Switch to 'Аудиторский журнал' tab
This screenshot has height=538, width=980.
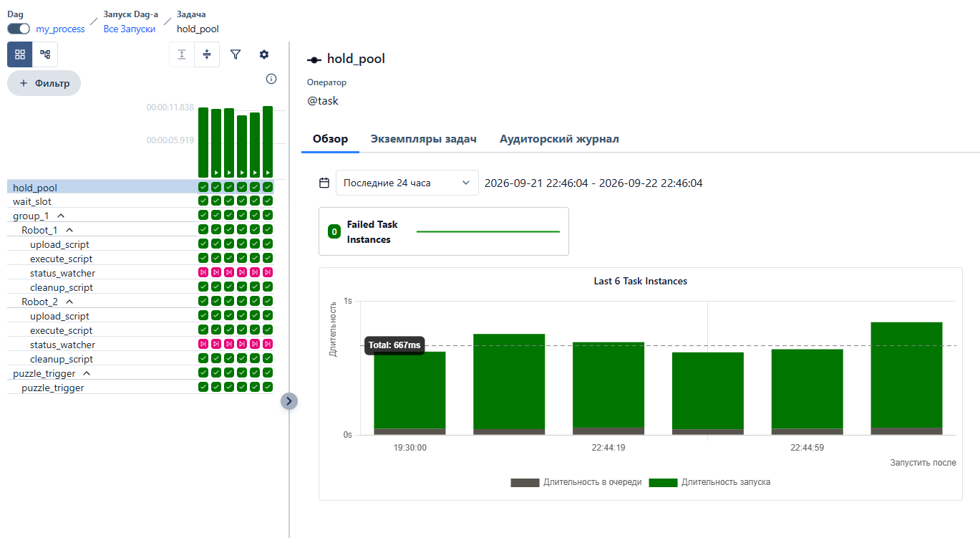click(x=559, y=139)
